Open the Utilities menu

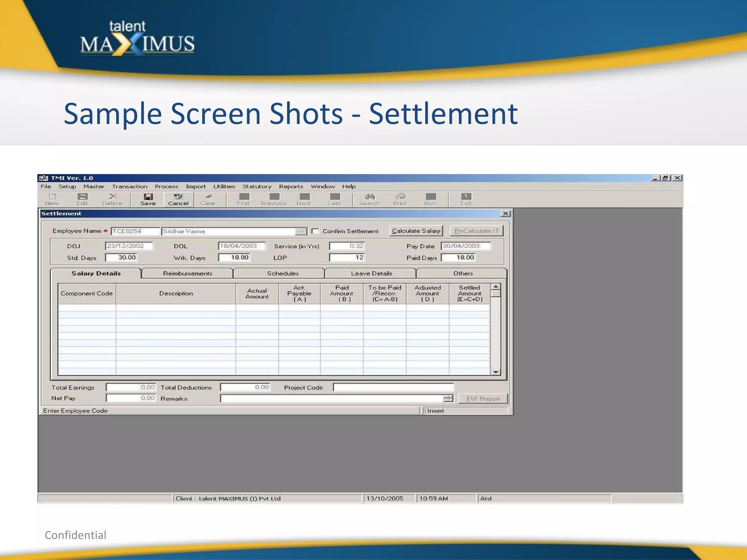tap(224, 186)
